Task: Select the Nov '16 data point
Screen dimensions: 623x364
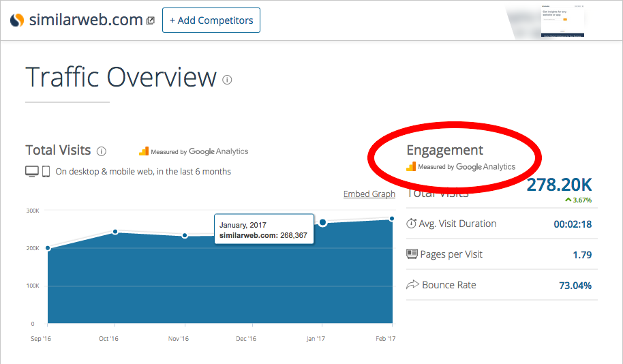Action: point(185,236)
